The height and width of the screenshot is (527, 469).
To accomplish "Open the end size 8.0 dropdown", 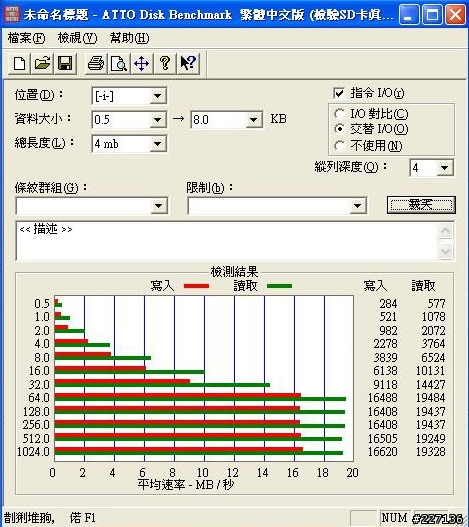I will pos(253,120).
